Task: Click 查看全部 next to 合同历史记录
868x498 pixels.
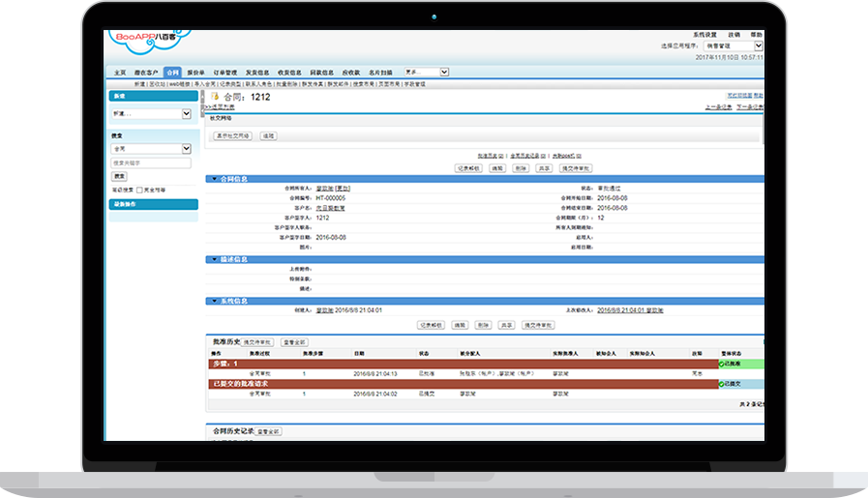Action: point(268,431)
